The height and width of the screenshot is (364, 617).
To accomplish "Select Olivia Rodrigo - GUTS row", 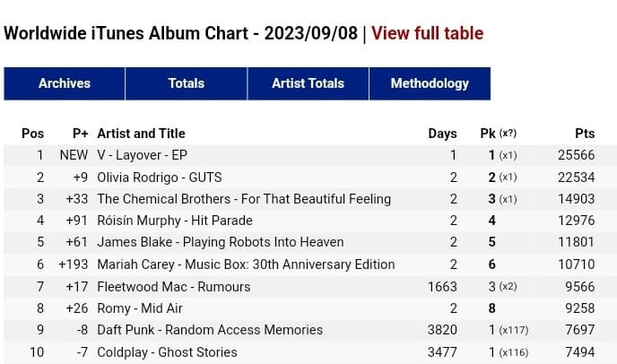I will [x=159, y=178].
